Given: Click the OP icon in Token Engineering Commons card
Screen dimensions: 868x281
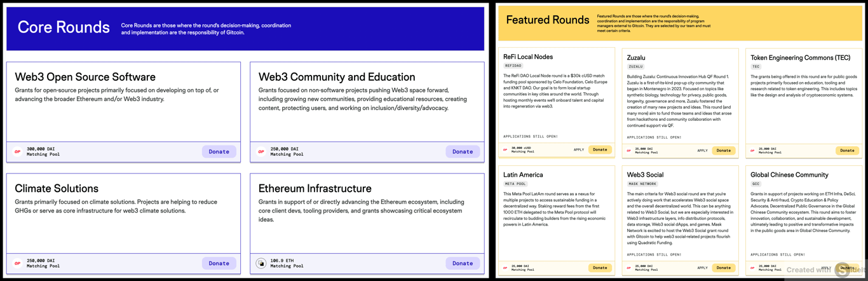Looking at the screenshot, I should pos(752,151).
